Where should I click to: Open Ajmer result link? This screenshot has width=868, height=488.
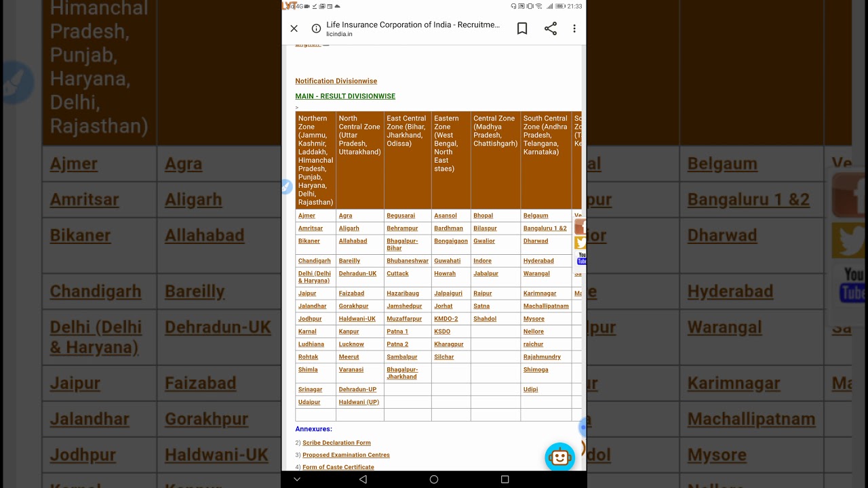click(x=307, y=216)
